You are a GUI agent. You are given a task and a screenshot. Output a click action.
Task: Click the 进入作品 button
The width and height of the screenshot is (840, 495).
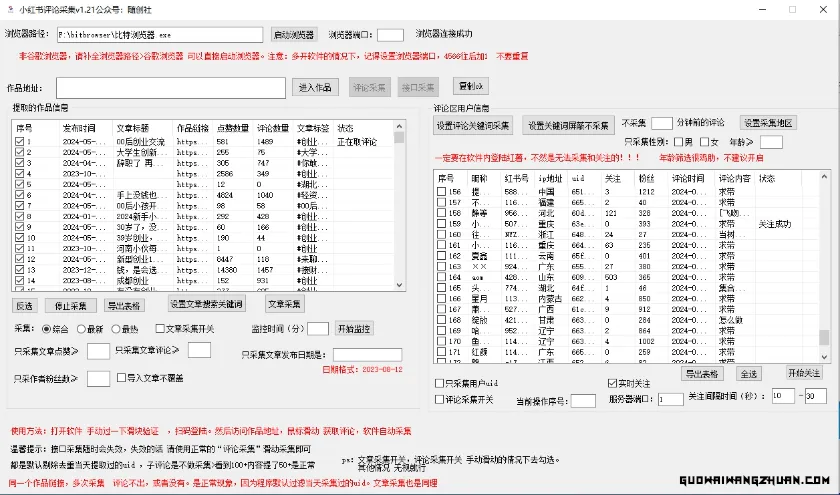pyautogui.click(x=315, y=87)
